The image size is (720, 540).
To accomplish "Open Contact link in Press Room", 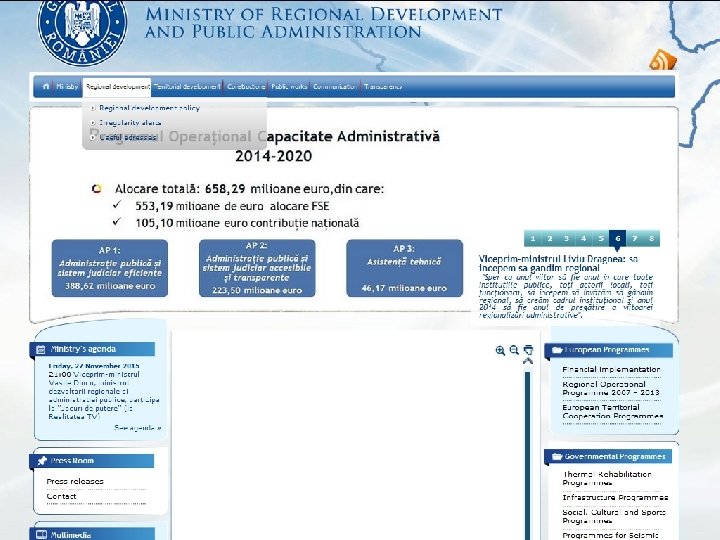I will point(61,496).
